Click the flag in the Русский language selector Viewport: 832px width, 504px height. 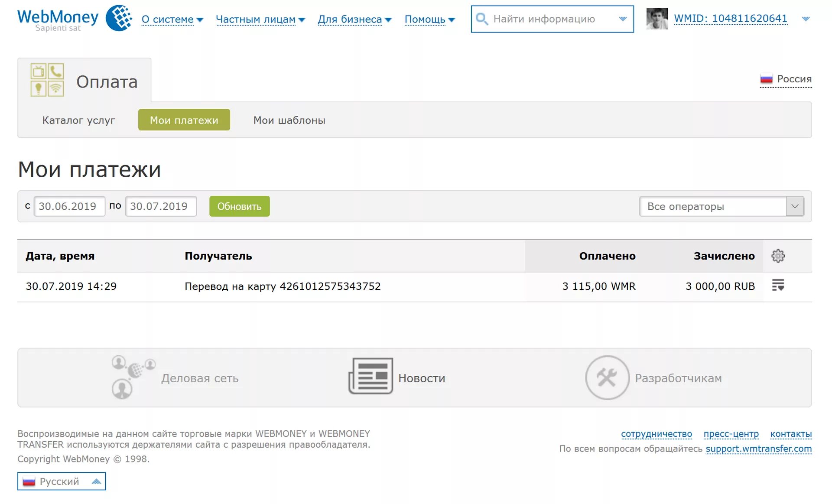pyautogui.click(x=29, y=481)
